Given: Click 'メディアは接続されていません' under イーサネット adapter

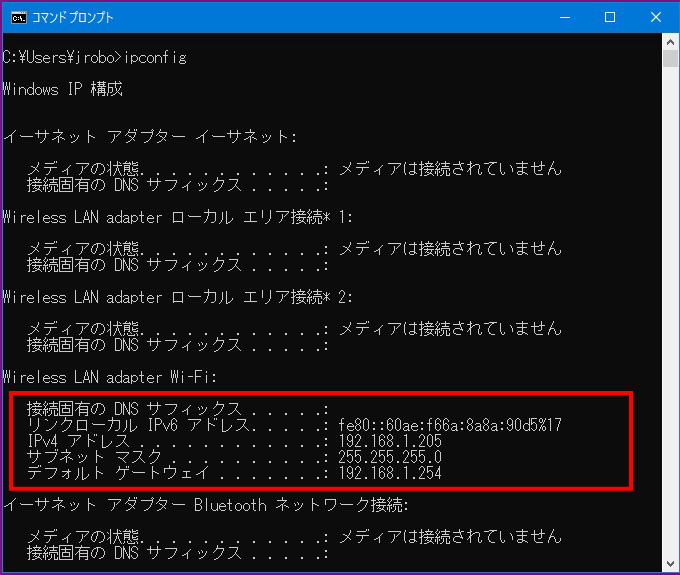Looking at the screenshot, I should coord(450,169).
